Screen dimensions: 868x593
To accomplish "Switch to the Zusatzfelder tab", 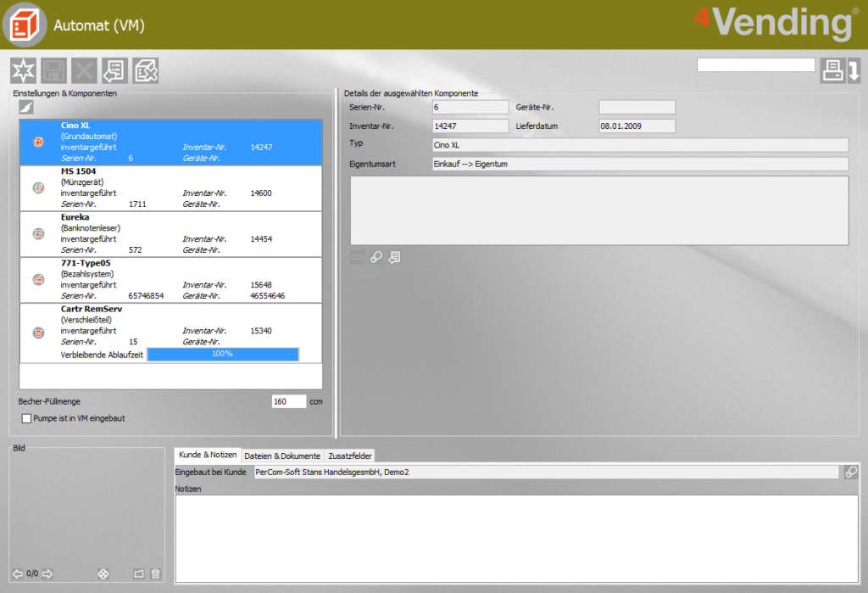I will [x=350, y=456].
